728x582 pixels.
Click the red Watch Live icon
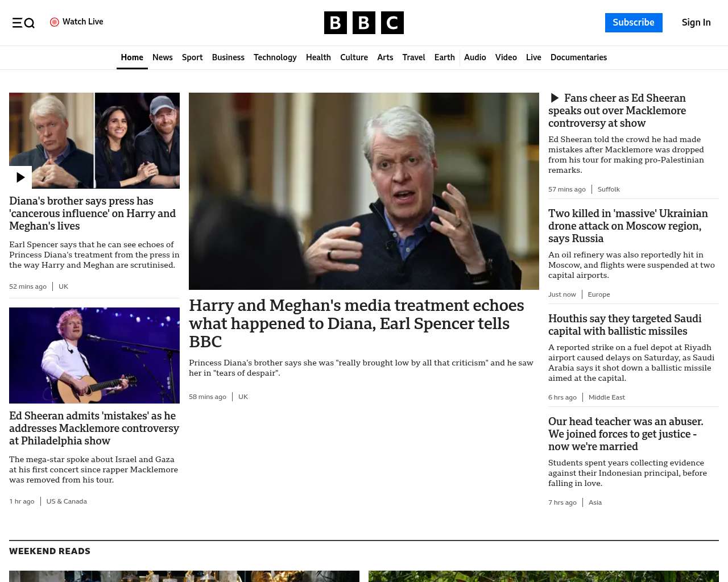(x=55, y=22)
